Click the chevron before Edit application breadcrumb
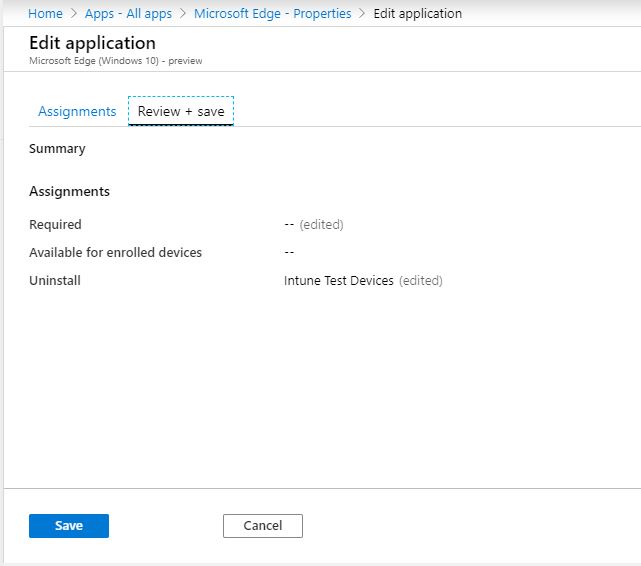The image size is (641, 566). [x=362, y=14]
